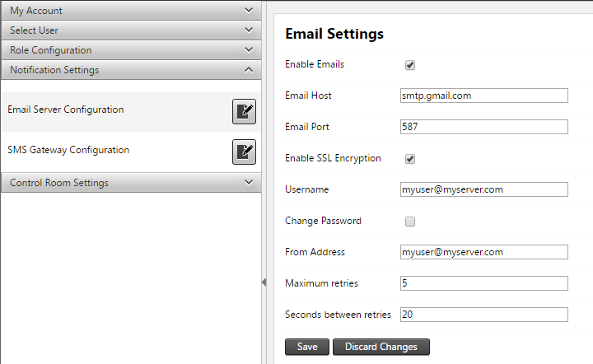Toggle the Enable SSL Encryption checkbox
The width and height of the screenshot is (593, 364).
pos(410,159)
